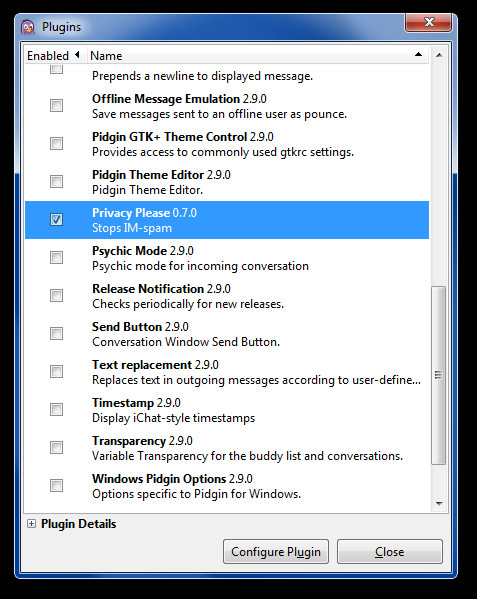
Task: Click the Close button
Action: (x=390, y=552)
